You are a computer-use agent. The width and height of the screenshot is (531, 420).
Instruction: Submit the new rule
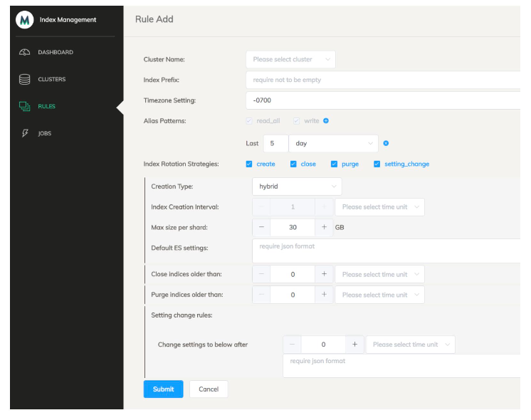tap(163, 389)
